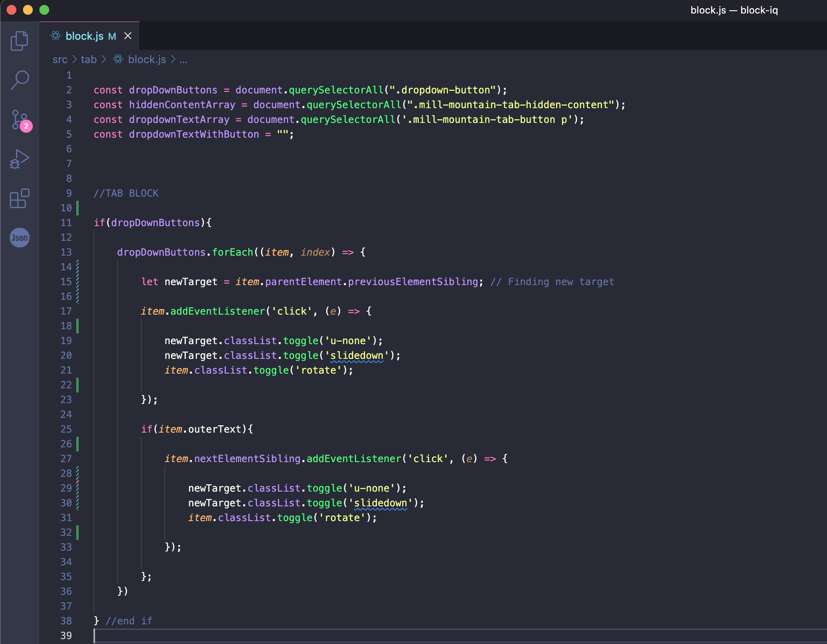Image resolution: width=827 pixels, height=644 pixels.
Task: Click the green change marker at line 32
Action: pos(77,533)
